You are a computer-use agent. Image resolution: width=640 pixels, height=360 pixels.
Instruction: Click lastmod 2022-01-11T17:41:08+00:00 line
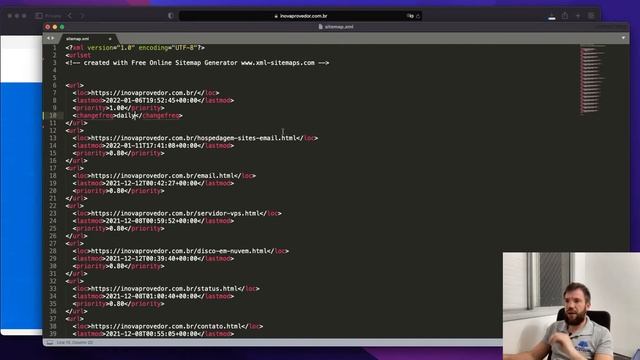153,146
